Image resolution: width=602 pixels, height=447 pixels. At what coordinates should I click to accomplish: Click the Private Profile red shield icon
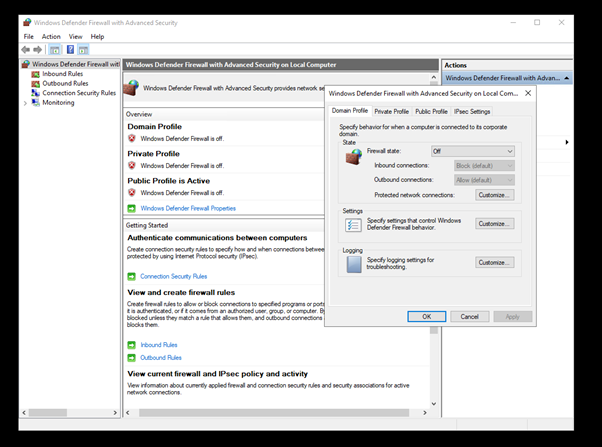[x=132, y=166]
